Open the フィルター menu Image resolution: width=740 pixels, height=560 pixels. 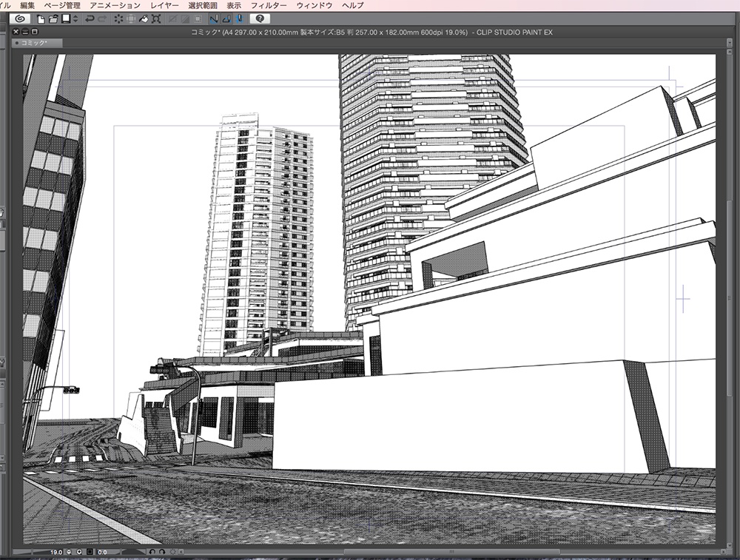click(269, 5)
